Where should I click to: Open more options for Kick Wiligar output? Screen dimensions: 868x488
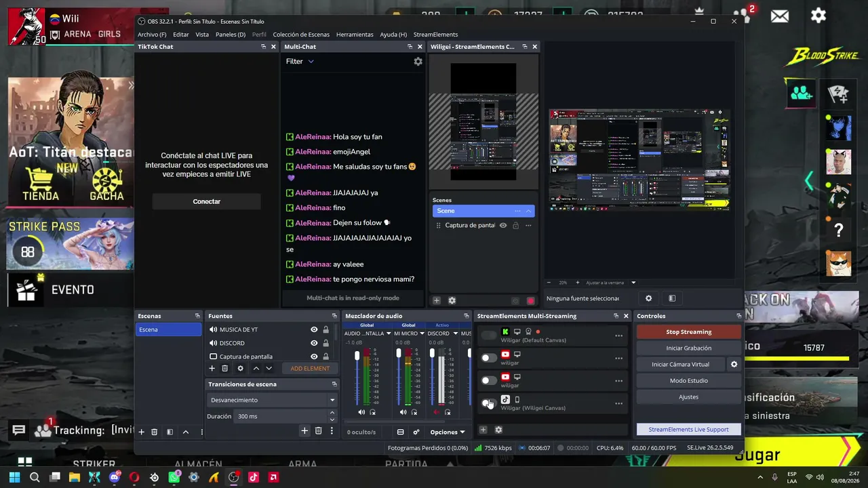click(618, 336)
